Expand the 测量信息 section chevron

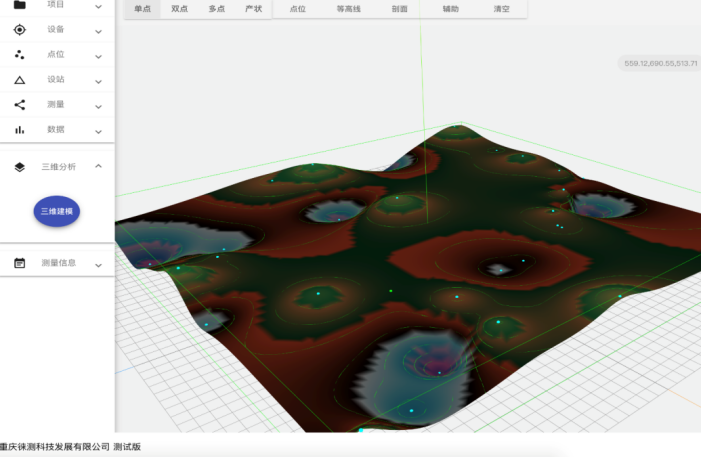(x=98, y=264)
